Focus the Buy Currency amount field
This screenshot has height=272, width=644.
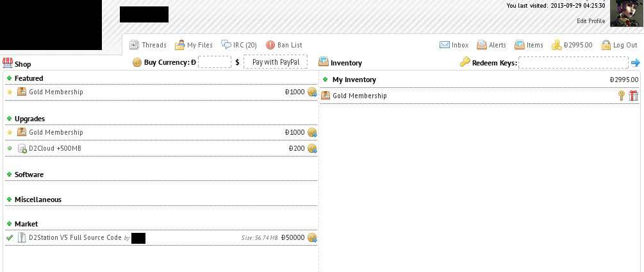pos(215,62)
